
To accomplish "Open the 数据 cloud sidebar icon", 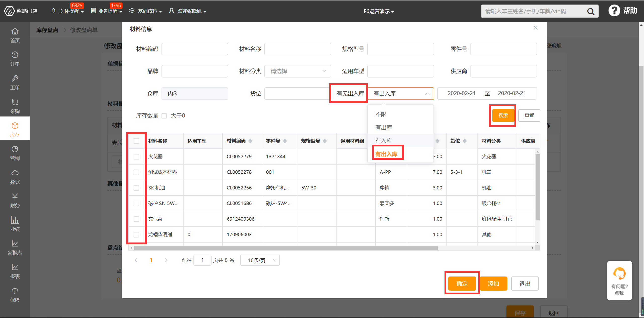I will tap(15, 177).
